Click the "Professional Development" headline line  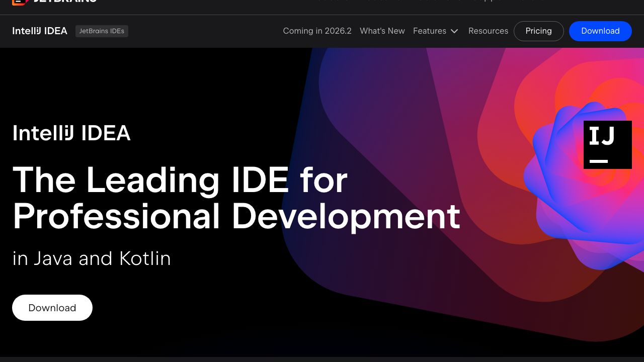[x=236, y=217]
